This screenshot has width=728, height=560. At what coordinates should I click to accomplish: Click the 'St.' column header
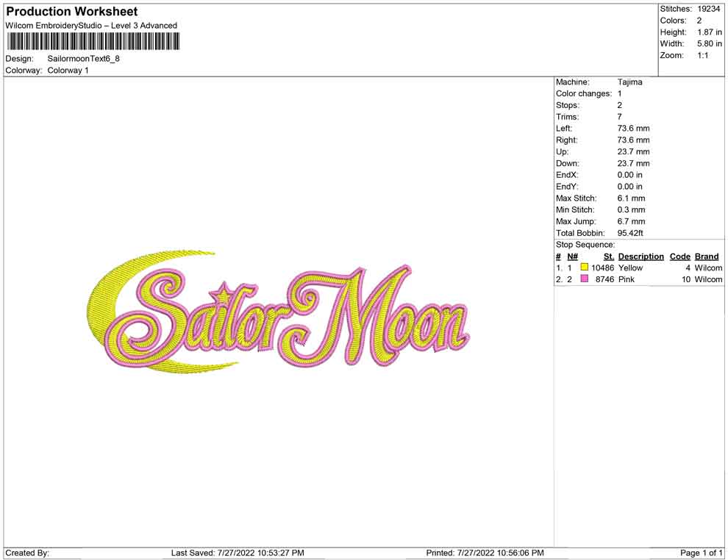click(609, 256)
